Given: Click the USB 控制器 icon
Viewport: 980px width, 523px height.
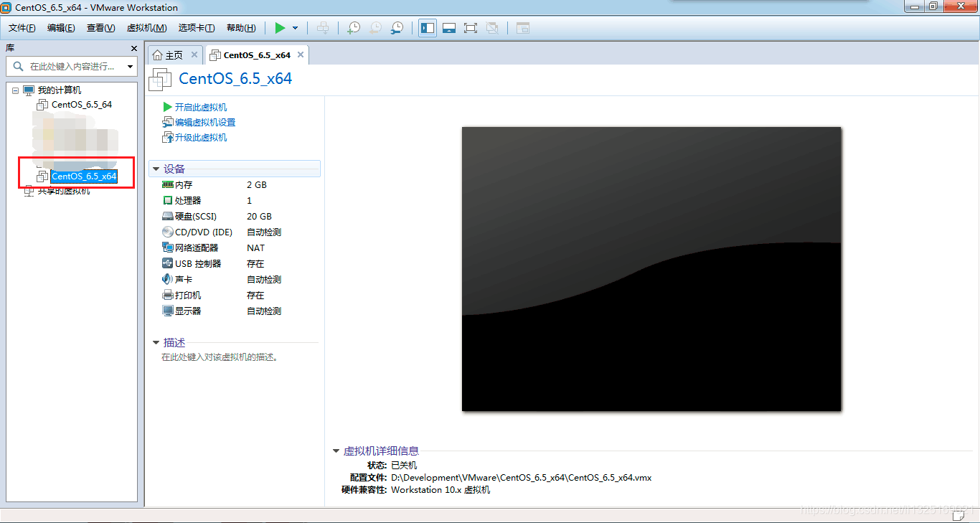Looking at the screenshot, I should (168, 264).
